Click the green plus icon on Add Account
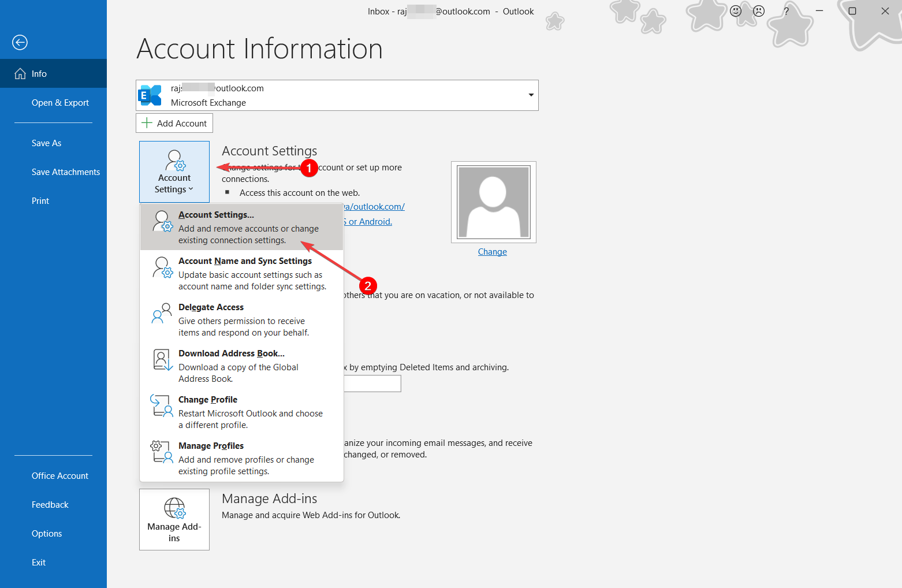Screen dimensions: 902x588 147,123
